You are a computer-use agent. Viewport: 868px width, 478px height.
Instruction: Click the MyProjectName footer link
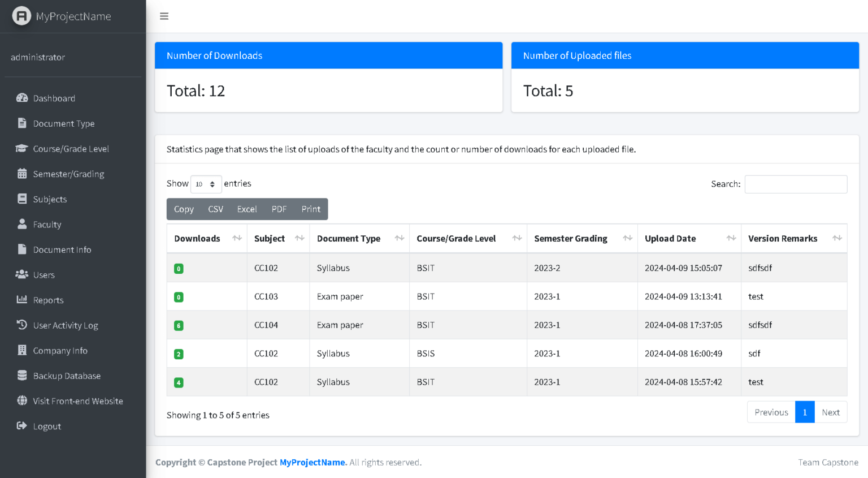pos(313,462)
